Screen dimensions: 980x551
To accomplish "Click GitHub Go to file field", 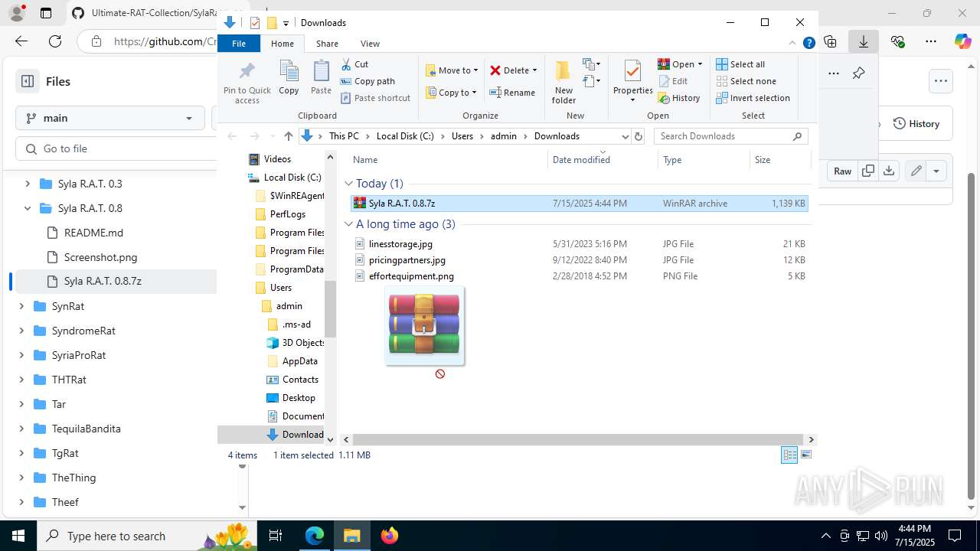I will [x=116, y=148].
